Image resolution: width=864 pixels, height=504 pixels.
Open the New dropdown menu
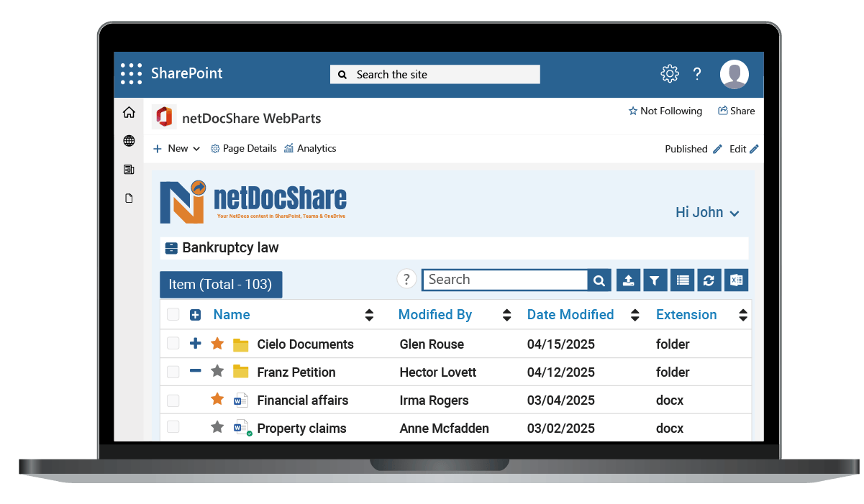pyautogui.click(x=177, y=148)
